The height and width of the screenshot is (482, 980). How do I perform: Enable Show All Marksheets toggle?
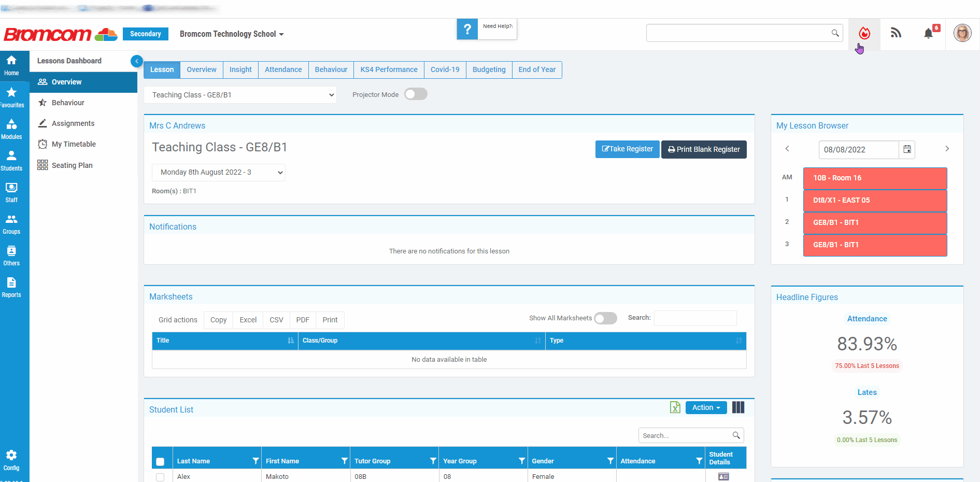tap(605, 318)
